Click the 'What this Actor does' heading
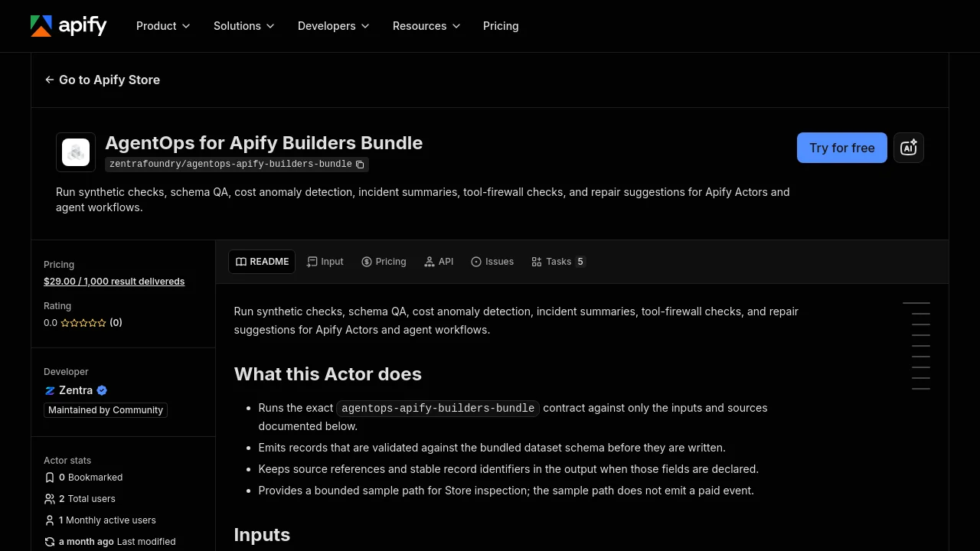Viewport: 980px width, 551px height. coord(328,374)
